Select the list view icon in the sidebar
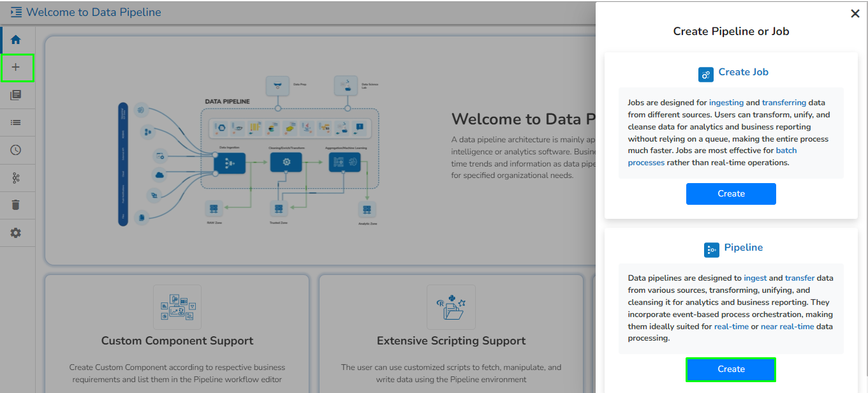The image size is (868, 393). pos(16,122)
